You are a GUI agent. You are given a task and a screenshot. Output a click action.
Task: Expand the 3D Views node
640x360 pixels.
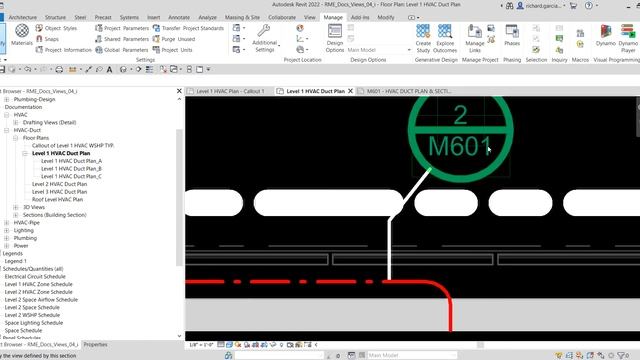tap(16, 207)
